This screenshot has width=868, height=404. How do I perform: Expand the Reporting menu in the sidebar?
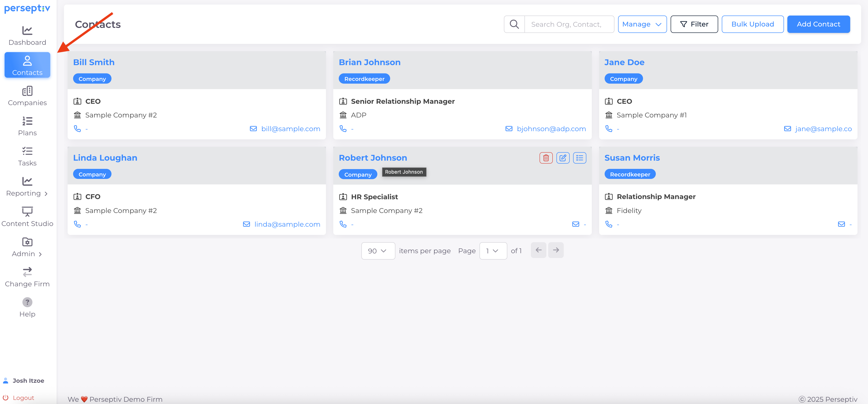tap(27, 187)
